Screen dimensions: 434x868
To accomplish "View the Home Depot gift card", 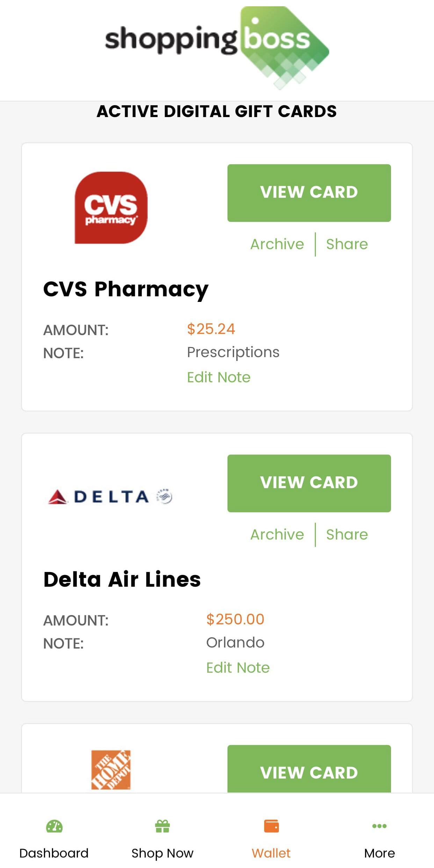I will click(309, 772).
